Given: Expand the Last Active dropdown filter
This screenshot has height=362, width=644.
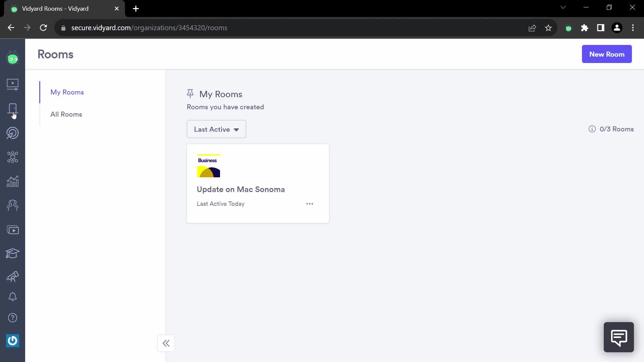Looking at the screenshot, I should pos(216,129).
